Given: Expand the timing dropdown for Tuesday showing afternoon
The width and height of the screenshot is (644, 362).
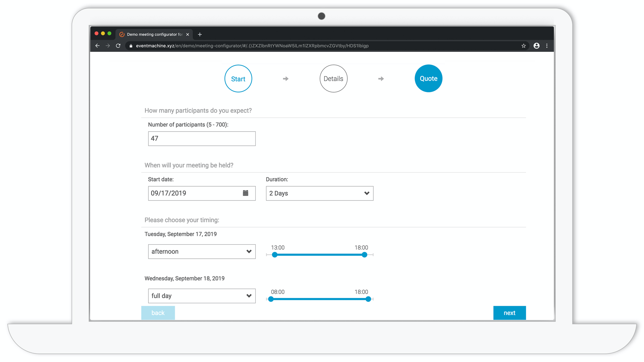Looking at the screenshot, I should [x=202, y=251].
